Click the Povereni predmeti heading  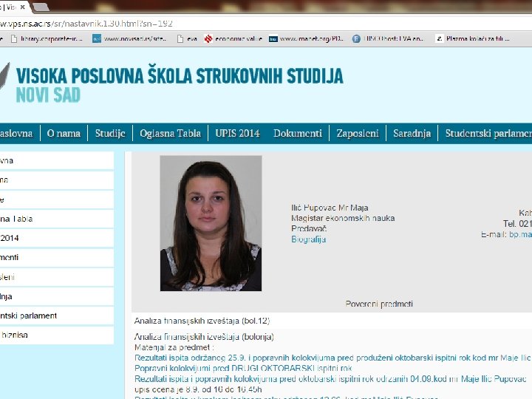click(x=379, y=304)
